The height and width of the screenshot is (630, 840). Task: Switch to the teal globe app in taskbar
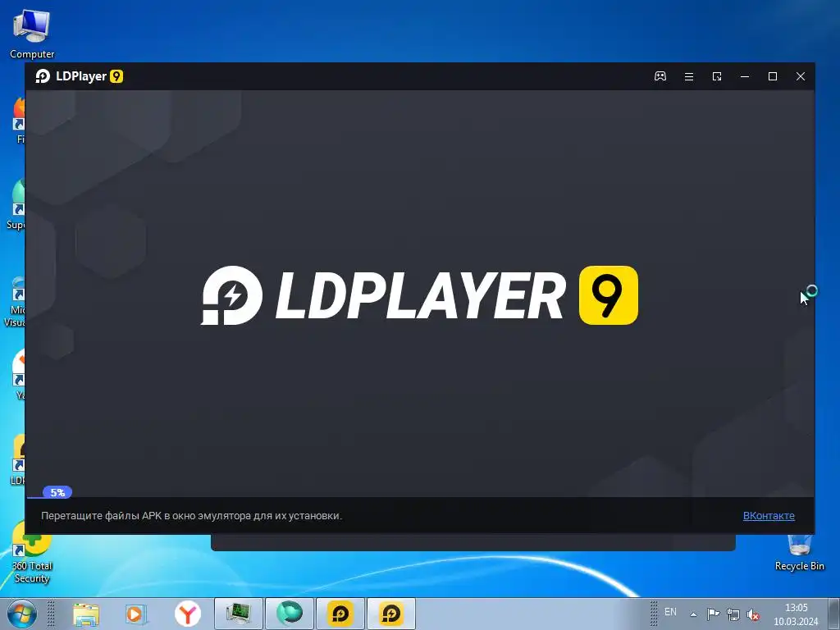(290, 614)
